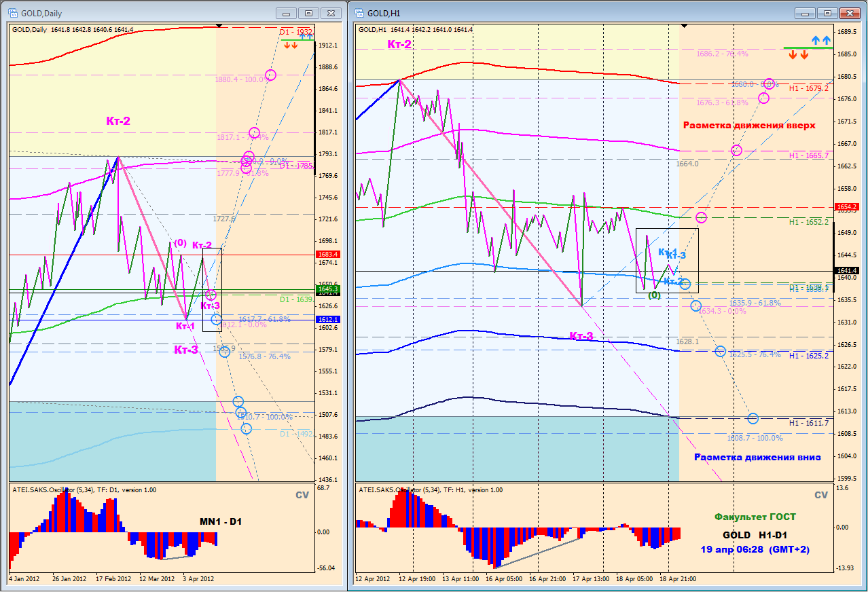Click 'CV' label in H1 oscillator panel
The width and height of the screenshot is (868, 592).
pos(821,495)
